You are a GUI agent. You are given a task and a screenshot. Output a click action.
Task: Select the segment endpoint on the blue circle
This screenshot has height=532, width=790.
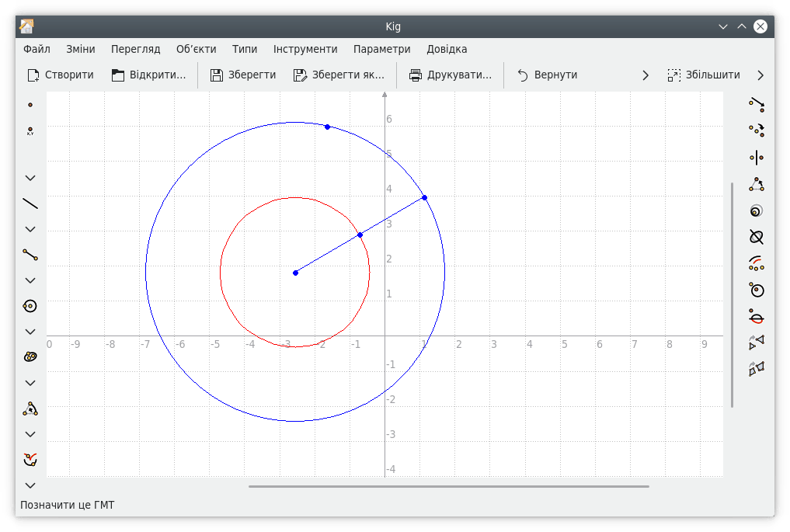pyautogui.click(x=425, y=197)
